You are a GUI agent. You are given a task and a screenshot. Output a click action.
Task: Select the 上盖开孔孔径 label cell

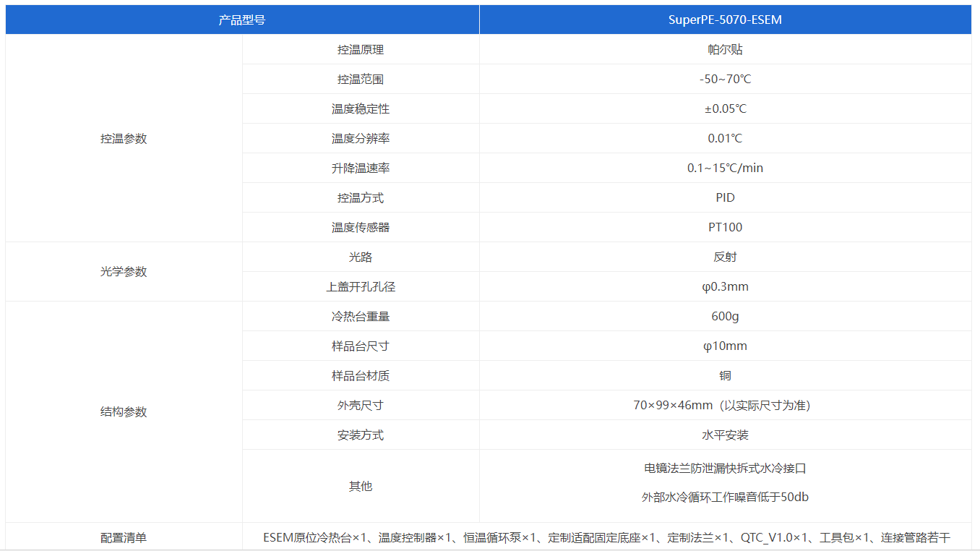point(361,287)
